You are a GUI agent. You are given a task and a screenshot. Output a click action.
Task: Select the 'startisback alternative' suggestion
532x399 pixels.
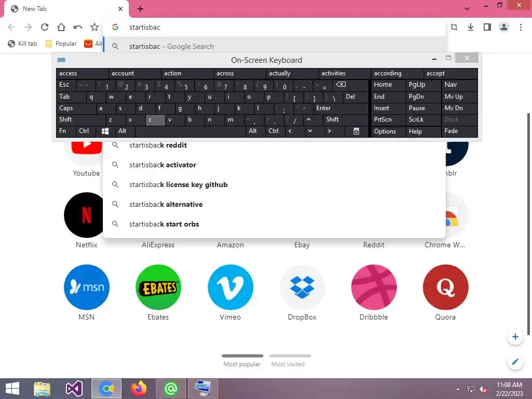(274, 204)
